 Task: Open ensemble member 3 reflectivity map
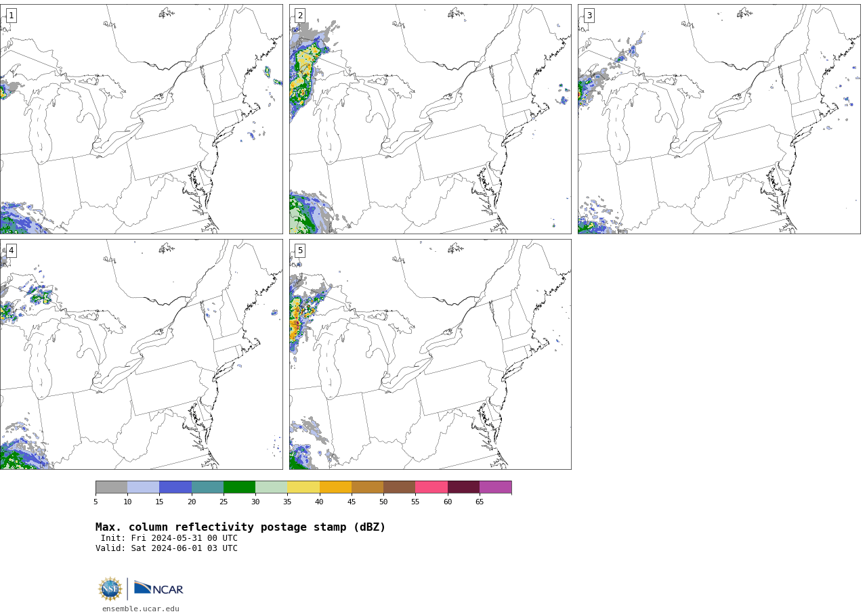[x=719, y=119]
